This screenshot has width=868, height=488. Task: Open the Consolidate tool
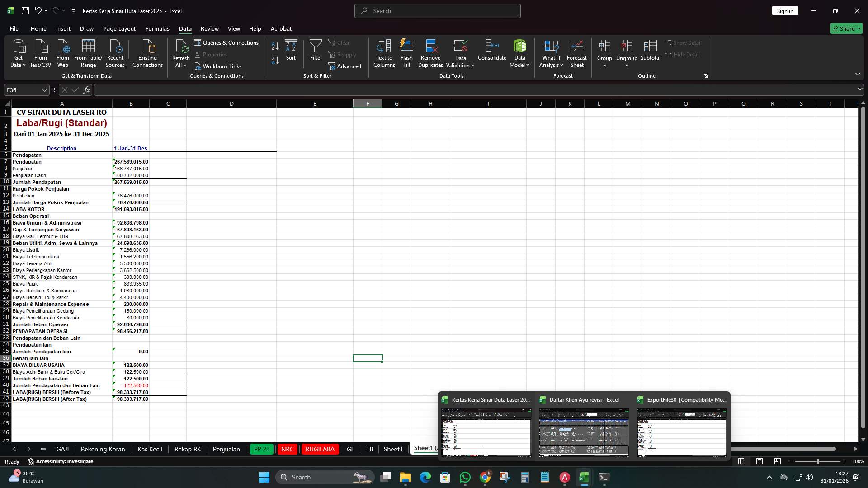492,53
